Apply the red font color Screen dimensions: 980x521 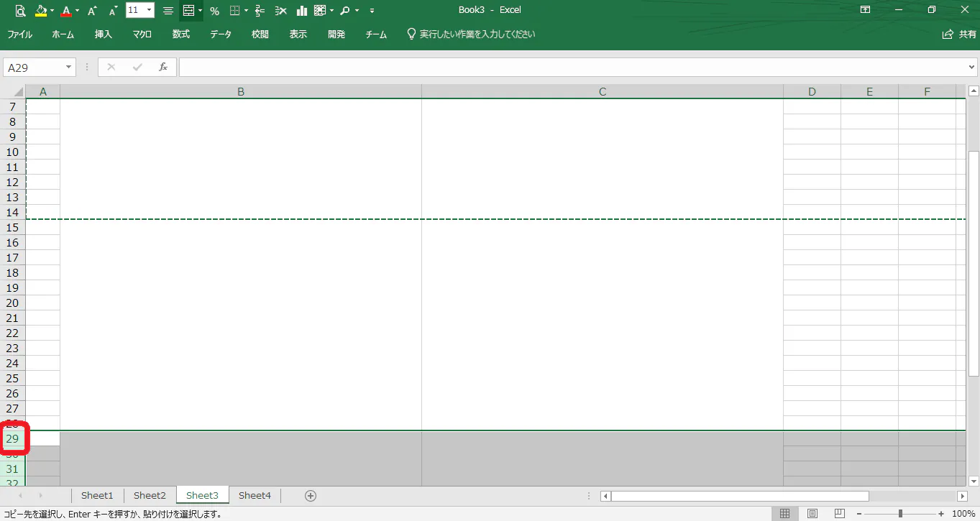(x=66, y=11)
